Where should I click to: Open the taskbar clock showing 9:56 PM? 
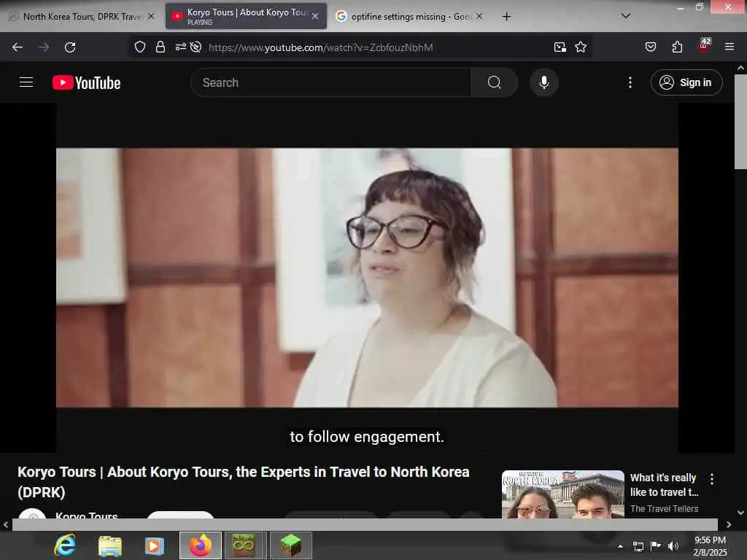coord(710,545)
